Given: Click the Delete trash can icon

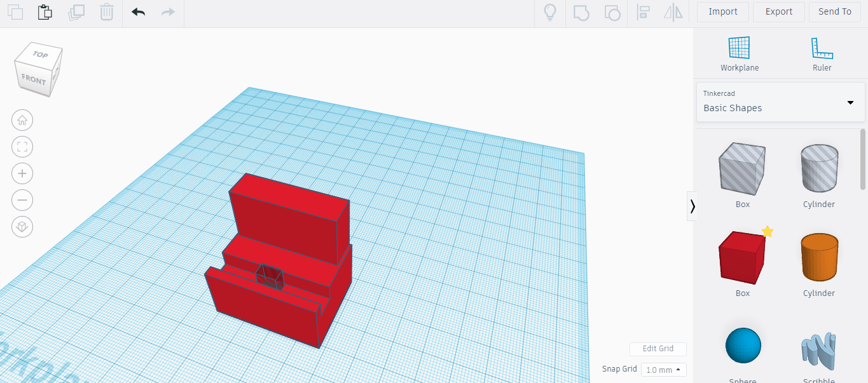Looking at the screenshot, I should (x=107, y=11).
